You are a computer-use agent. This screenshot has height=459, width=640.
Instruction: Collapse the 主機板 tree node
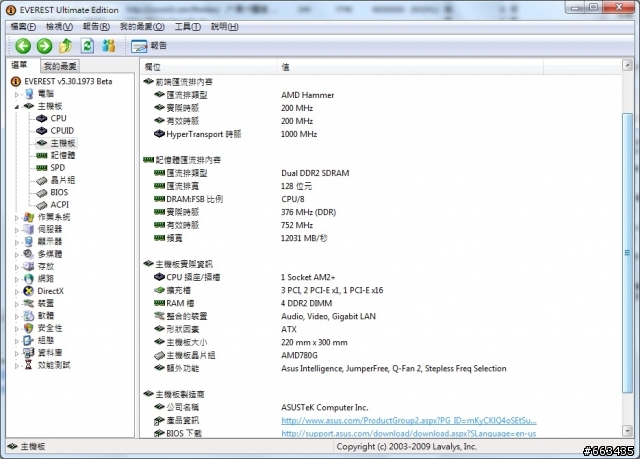coord(17,107)
